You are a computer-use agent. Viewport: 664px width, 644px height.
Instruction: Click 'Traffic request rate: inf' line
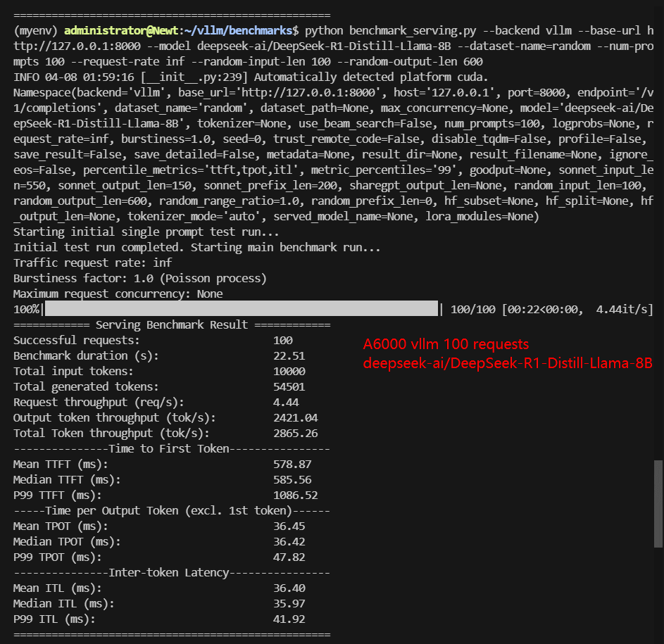pyautogui.click(x=92, y=263)
